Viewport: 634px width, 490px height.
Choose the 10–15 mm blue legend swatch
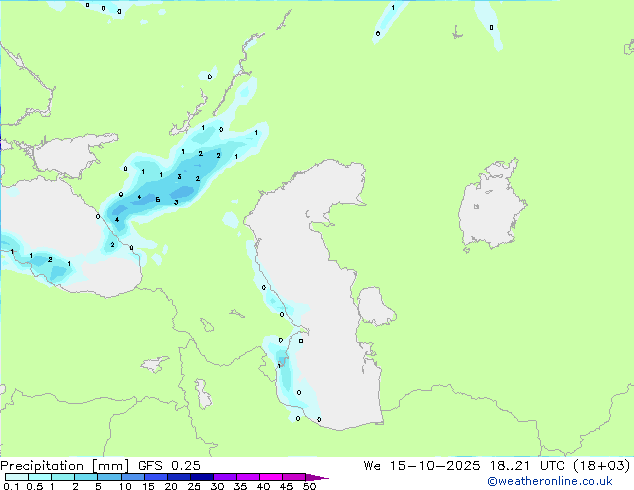coord(132,477)
